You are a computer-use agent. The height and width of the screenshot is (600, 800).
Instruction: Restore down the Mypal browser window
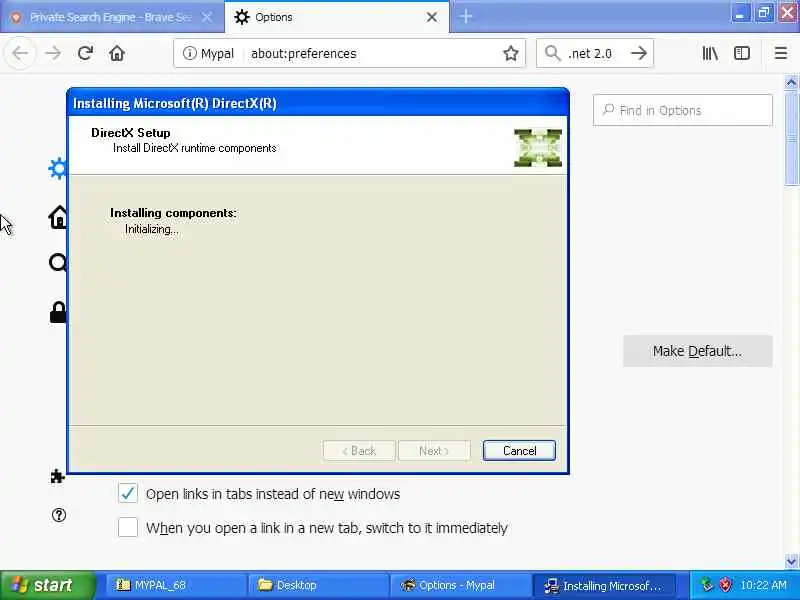point(764,13)
